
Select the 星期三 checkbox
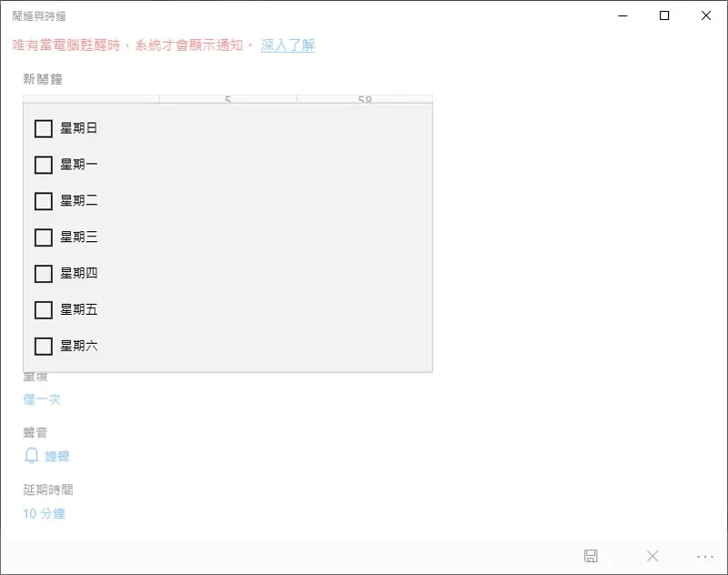coord(44,237)
